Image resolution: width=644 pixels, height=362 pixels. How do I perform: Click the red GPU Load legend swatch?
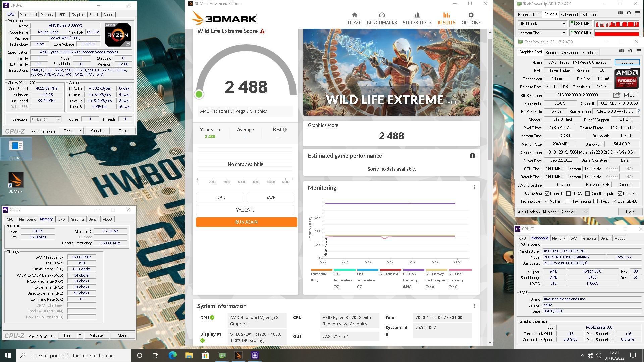(x=390, y=270)
